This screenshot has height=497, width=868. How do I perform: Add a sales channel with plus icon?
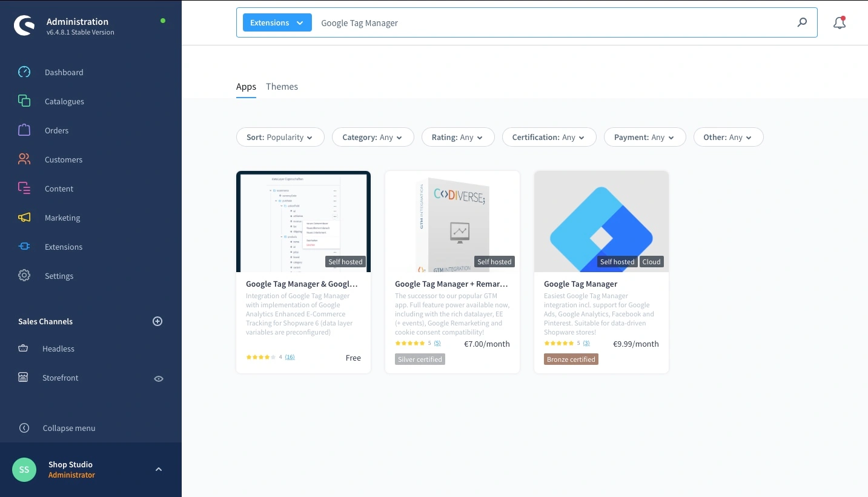[157, 321]
